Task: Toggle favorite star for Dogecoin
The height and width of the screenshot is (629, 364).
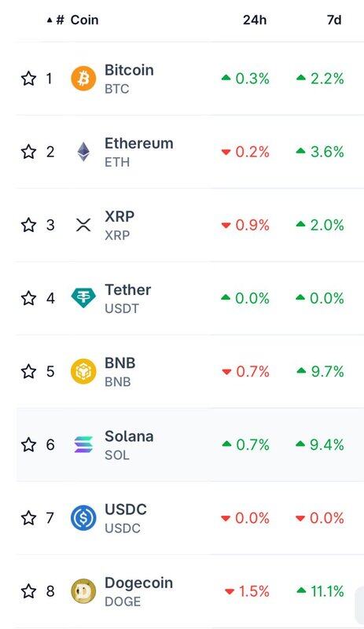Action: (28, 591)
